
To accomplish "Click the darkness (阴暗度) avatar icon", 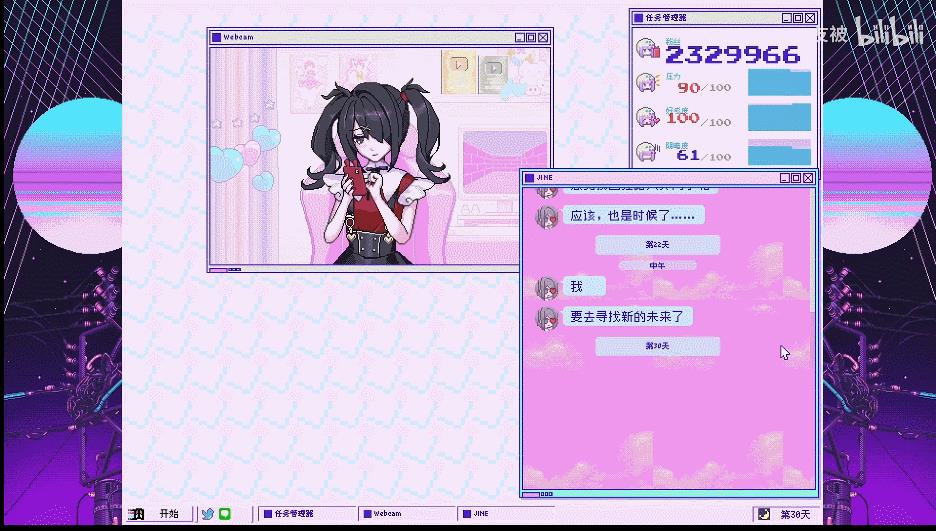I will [x=647, y=152].
